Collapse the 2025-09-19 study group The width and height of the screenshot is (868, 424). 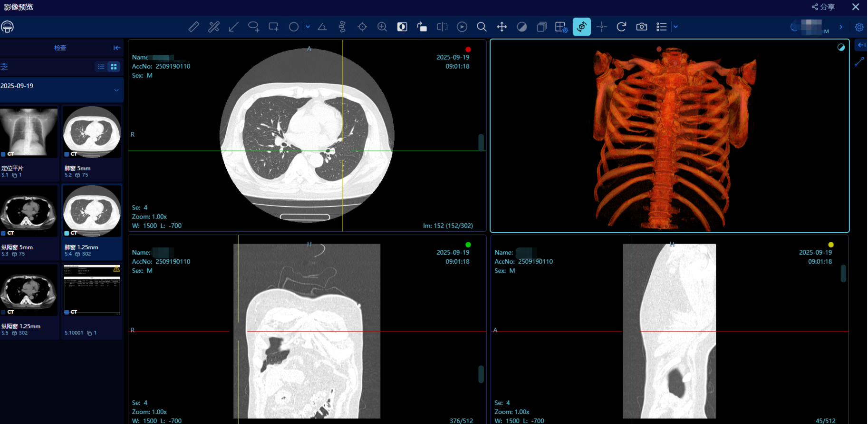116,90
